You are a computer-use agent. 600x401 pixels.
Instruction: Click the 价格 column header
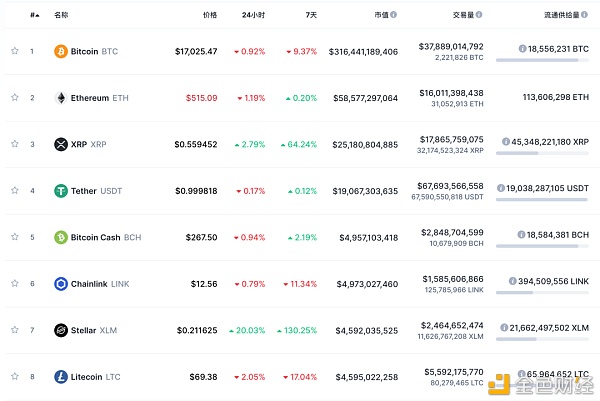210,15
